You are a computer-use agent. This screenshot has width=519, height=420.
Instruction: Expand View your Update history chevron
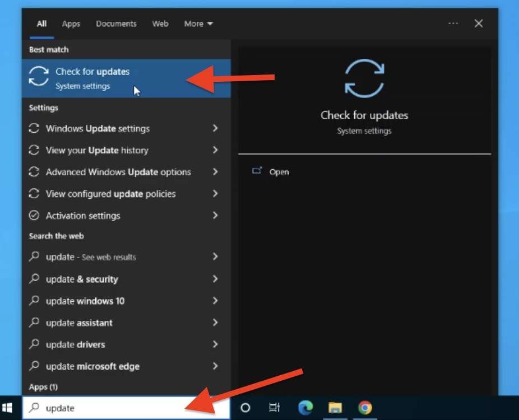click(215, 150)
